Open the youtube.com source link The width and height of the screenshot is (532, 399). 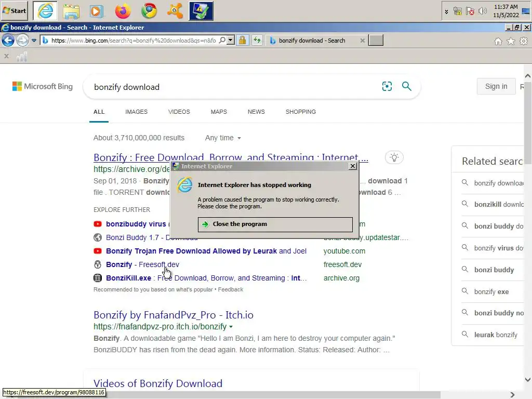coord(344,251)
